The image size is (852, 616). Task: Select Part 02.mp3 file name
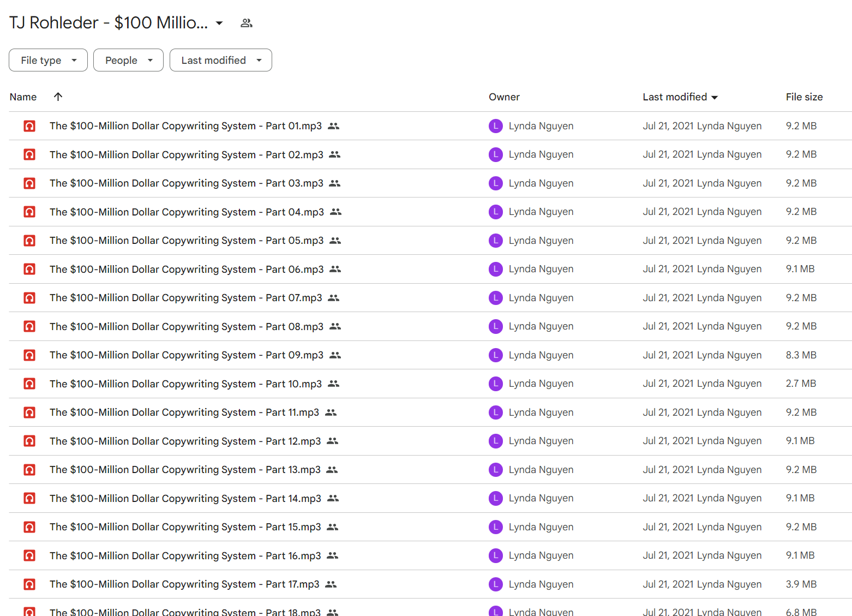click(x=187, y=154)
